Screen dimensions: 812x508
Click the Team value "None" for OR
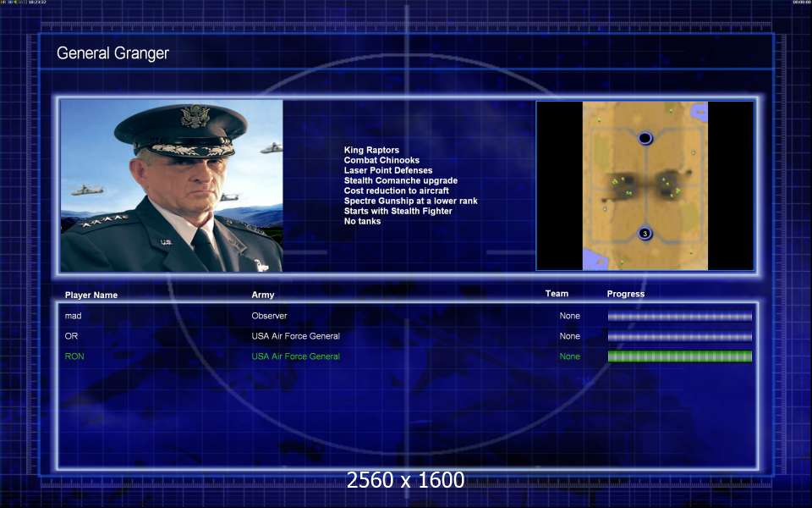pos(569,336)
